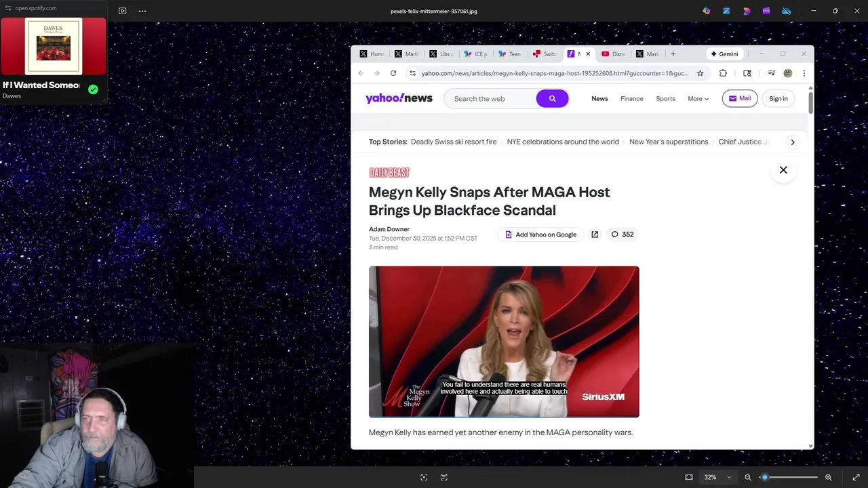The width and height of the screenshot is (868, 488).
Task: Open a new browser tab with plus
Action: pyautogui.click(x=673, y=54)
